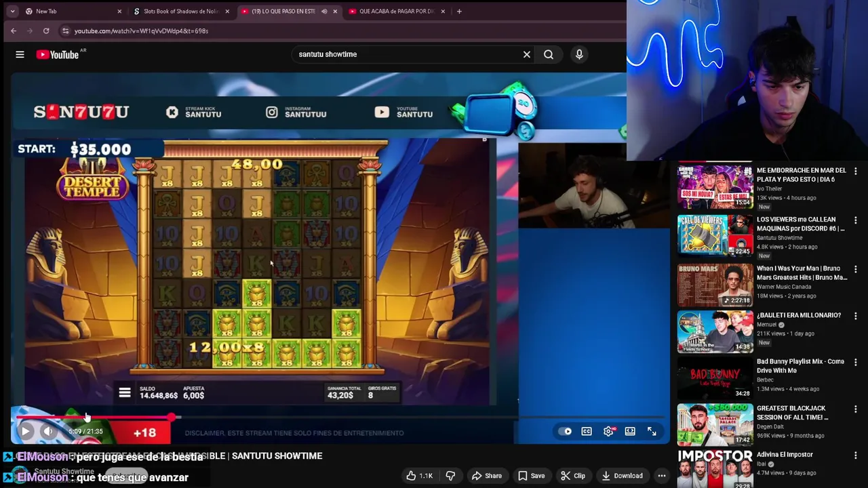
Task: Play the video
Action: pyautogui.click(x=25, y=431)
